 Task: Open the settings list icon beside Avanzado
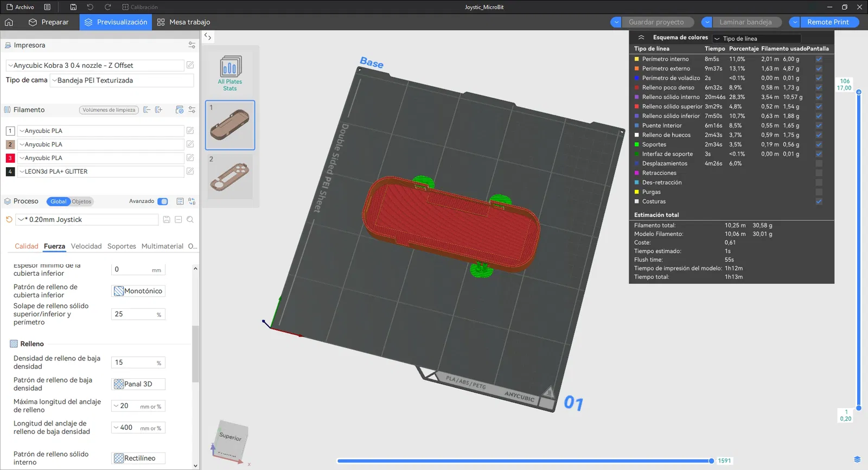point(180,201)
